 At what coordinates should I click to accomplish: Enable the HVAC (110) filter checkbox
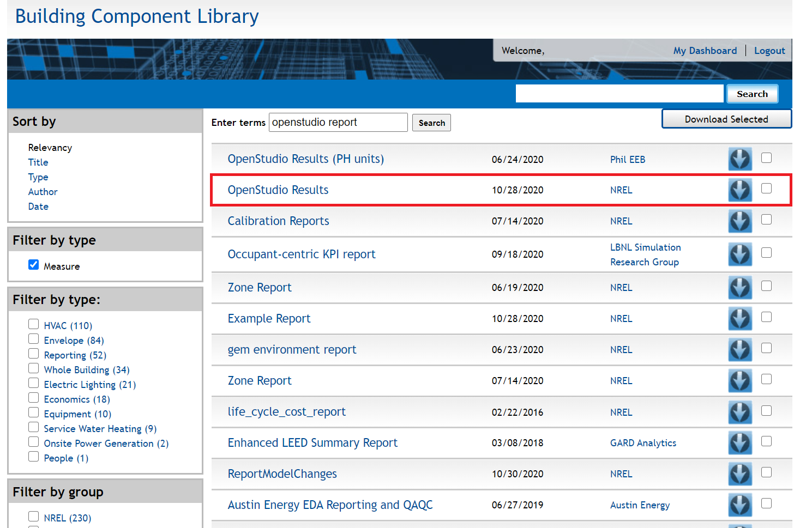34,324
